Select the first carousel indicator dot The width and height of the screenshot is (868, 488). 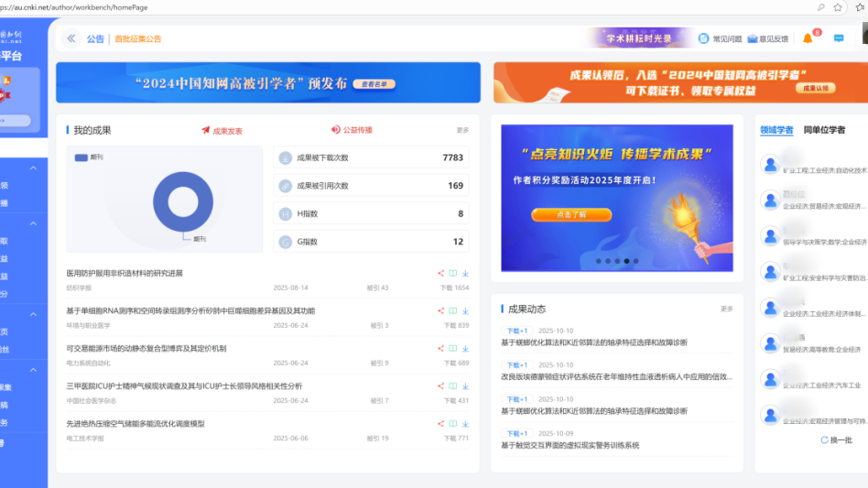599,261
